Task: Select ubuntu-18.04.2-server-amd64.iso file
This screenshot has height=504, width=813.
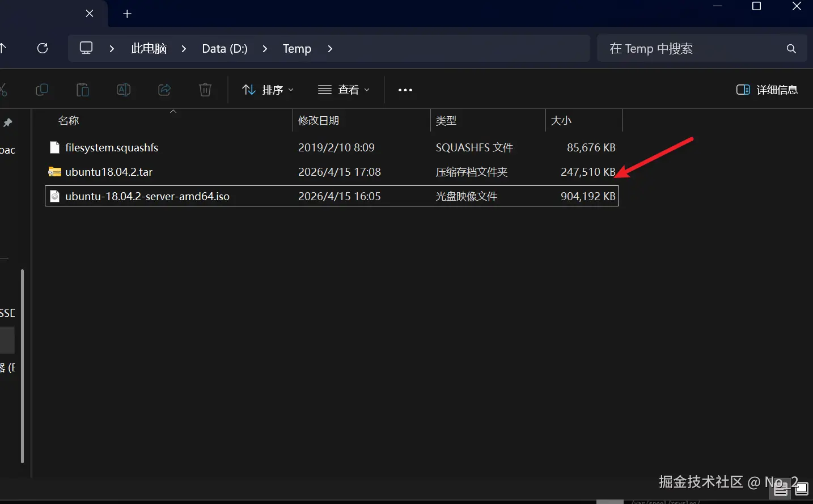Action: click(x=147, y=196)
